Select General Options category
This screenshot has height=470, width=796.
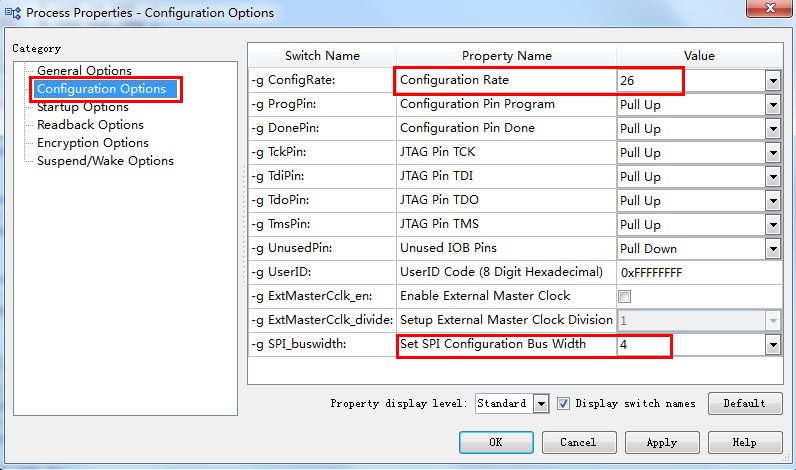pos(84,71)
